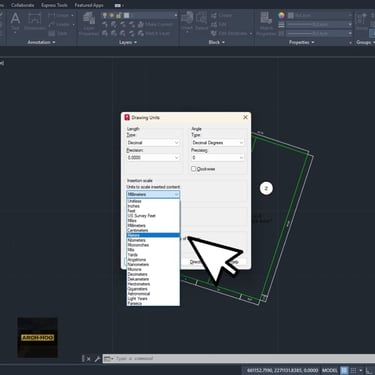The image size is (375, 375).
Task: Open the snap settings dropdown arrow
Action: pos(361,370)
